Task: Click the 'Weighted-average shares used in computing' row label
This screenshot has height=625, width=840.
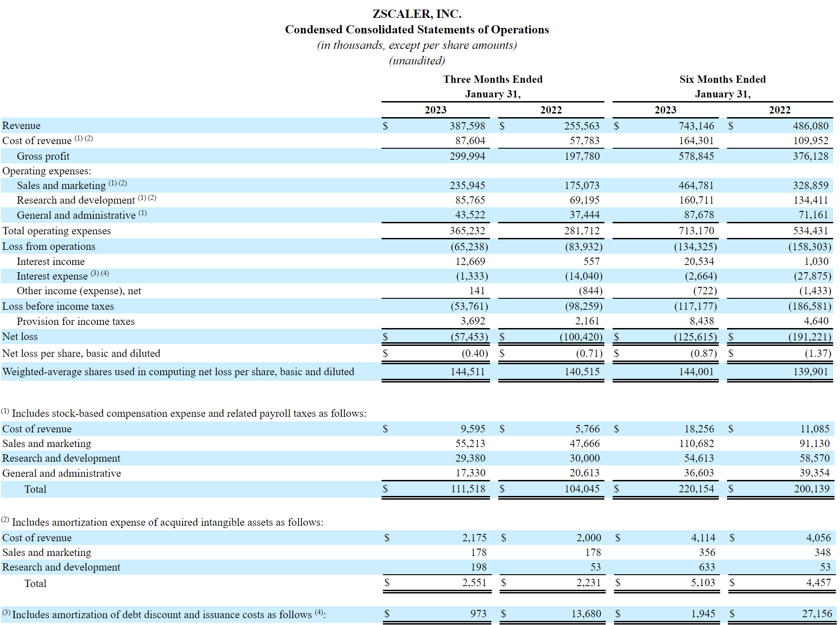Action: point(178,372)
